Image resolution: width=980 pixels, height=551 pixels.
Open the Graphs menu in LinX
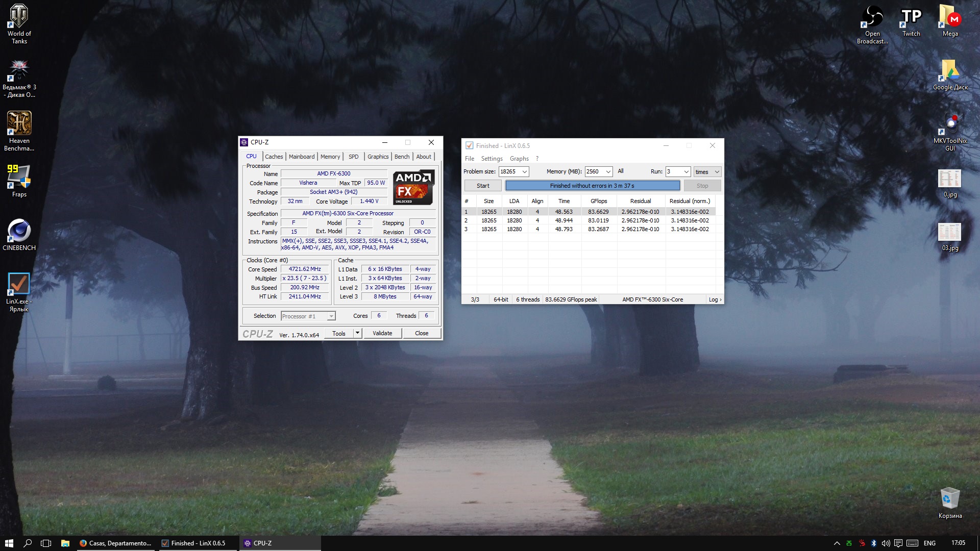(x=519, y=159)
